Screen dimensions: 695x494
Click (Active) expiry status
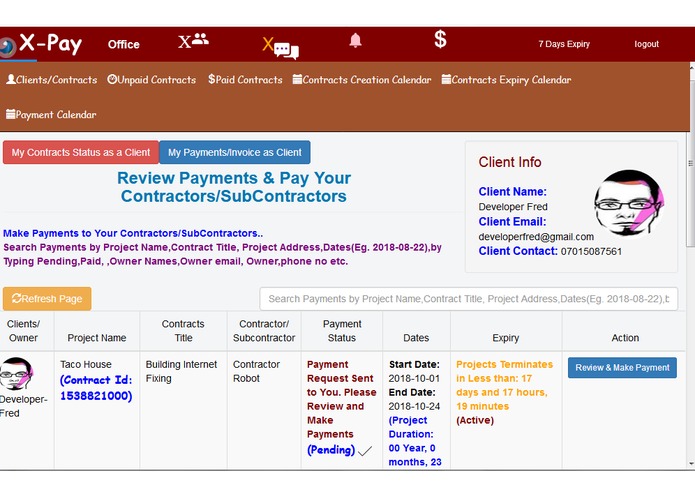point(475,420)
